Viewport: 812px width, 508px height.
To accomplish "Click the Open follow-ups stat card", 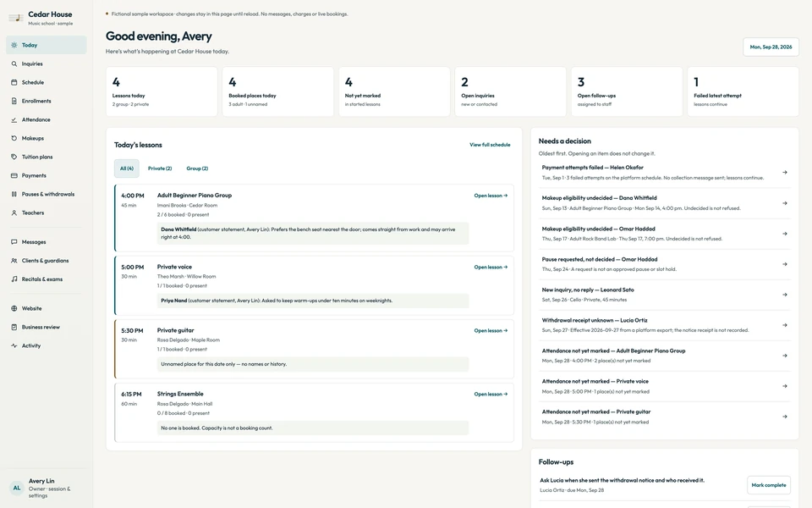I will click(x=627, y=91).
